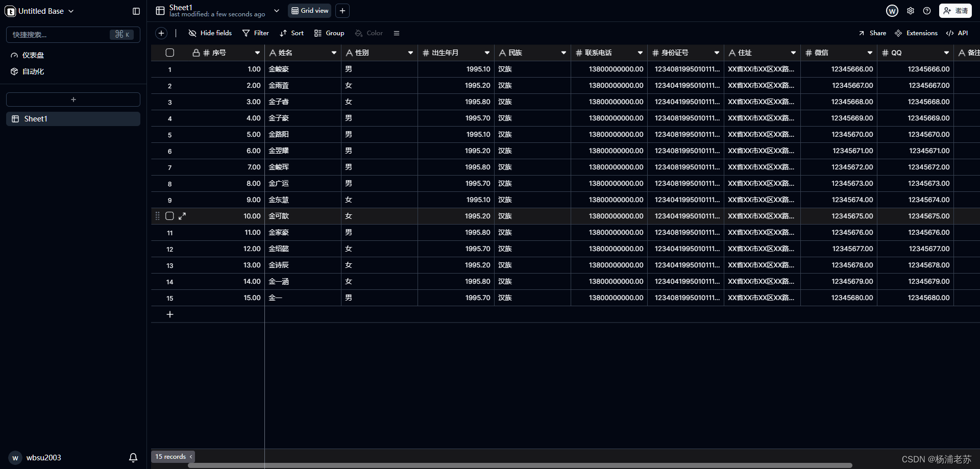Click the circular add record button in toolbar
This screenshot has width=980, height=469.
(x=161, y=33)
